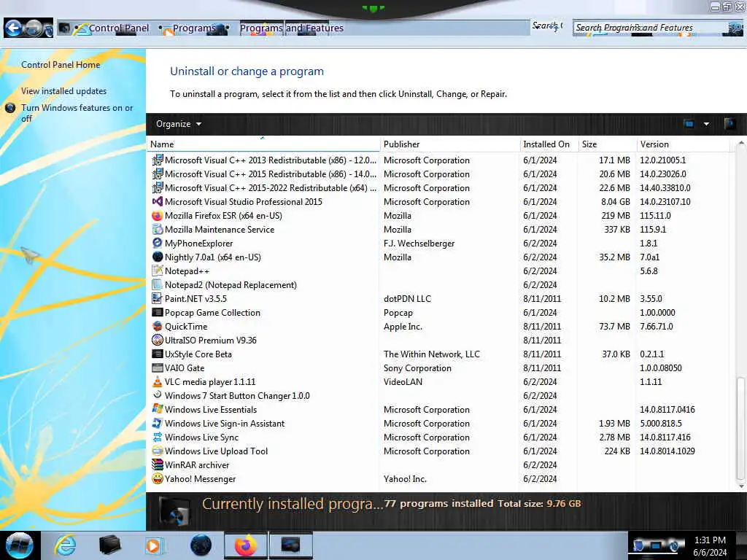Open the Control Panel Home link
This screenshot has width=747, height=560.
[61, 65]
